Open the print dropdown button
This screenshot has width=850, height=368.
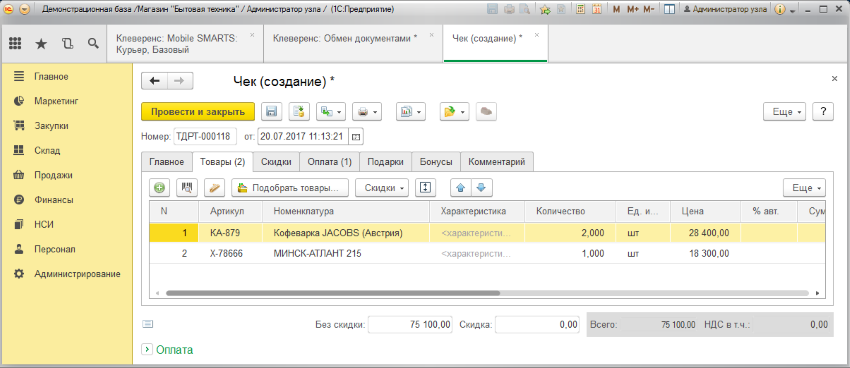367,112
